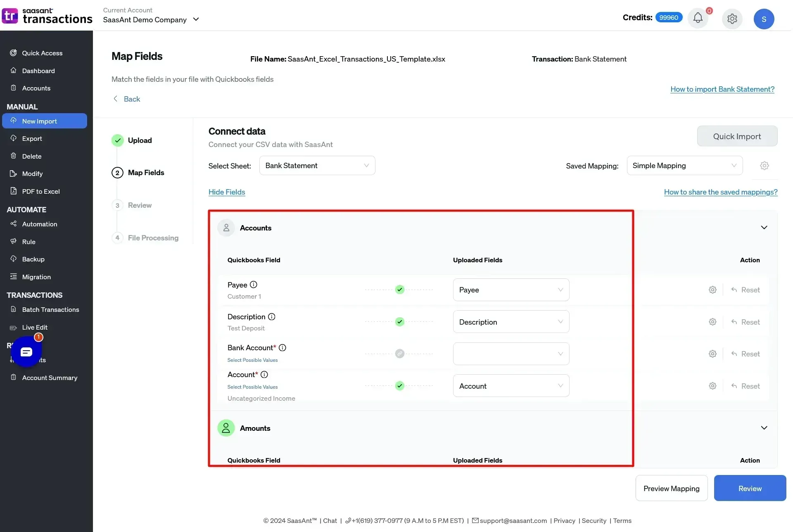793x532 pixels.
Task: Toggle the Description field green checkmark
Action: 399,321
